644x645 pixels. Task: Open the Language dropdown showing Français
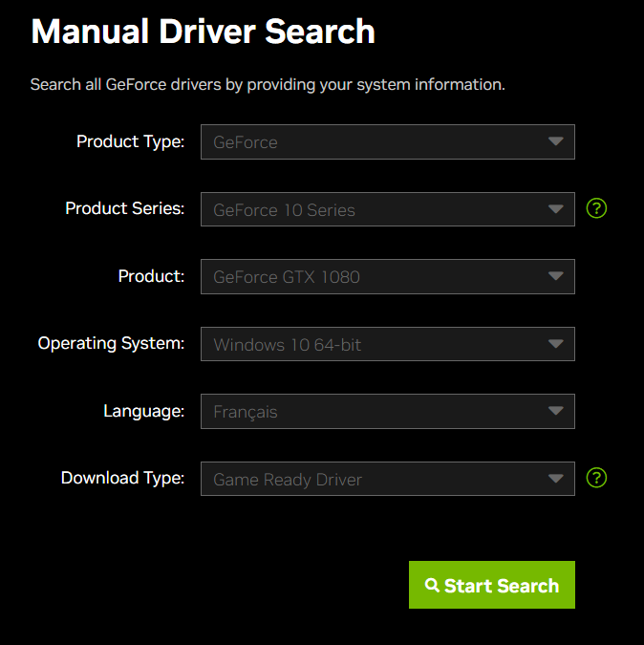[387, 411]
